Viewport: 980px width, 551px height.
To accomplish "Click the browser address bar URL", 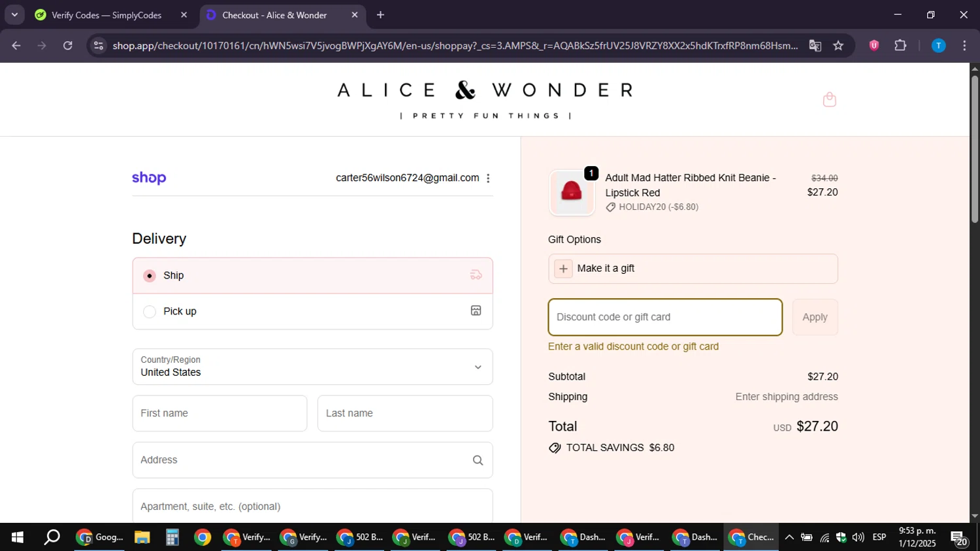I will [455, 46].
